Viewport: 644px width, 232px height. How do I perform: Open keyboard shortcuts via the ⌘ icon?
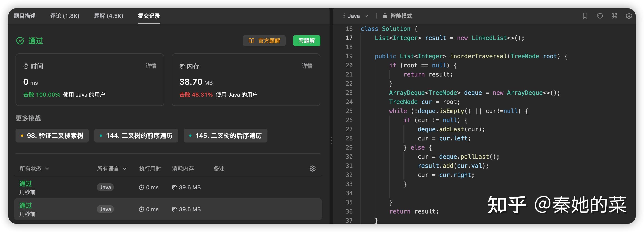coord(614,16)
